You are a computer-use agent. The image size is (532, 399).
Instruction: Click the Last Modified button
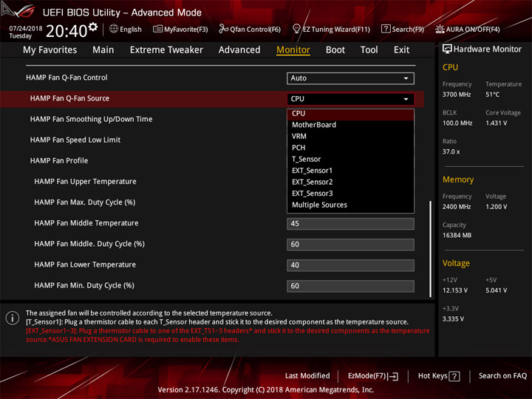pyautogui.click(x=307, y=376)
